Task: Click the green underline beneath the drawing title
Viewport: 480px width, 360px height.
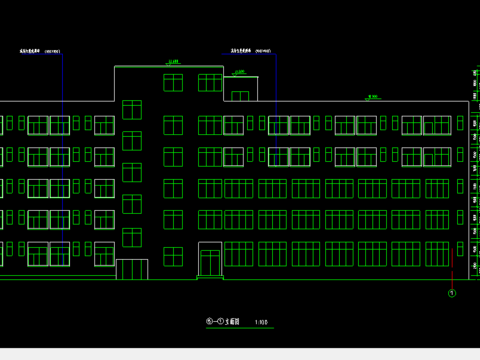Action: [x=240, y=328]
